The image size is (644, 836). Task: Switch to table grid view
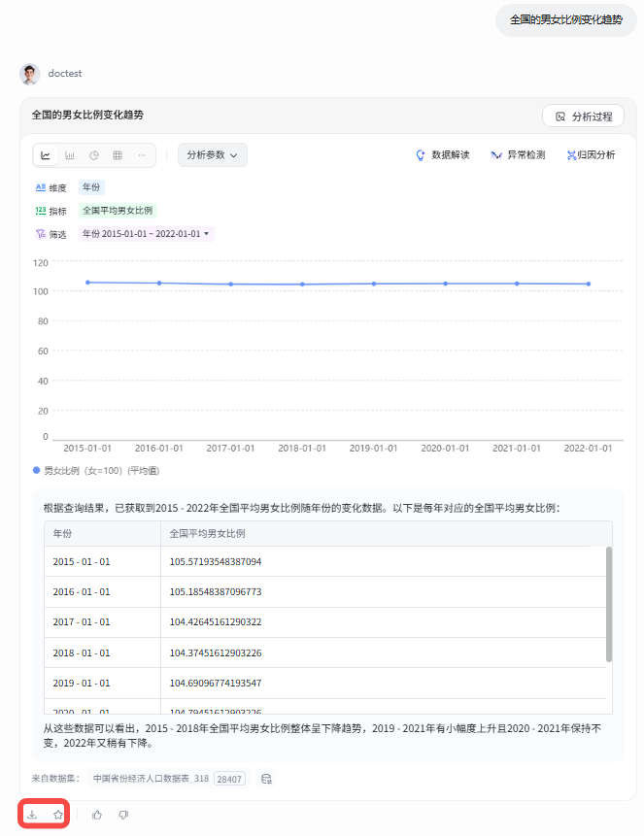click(x=118, y=155)
